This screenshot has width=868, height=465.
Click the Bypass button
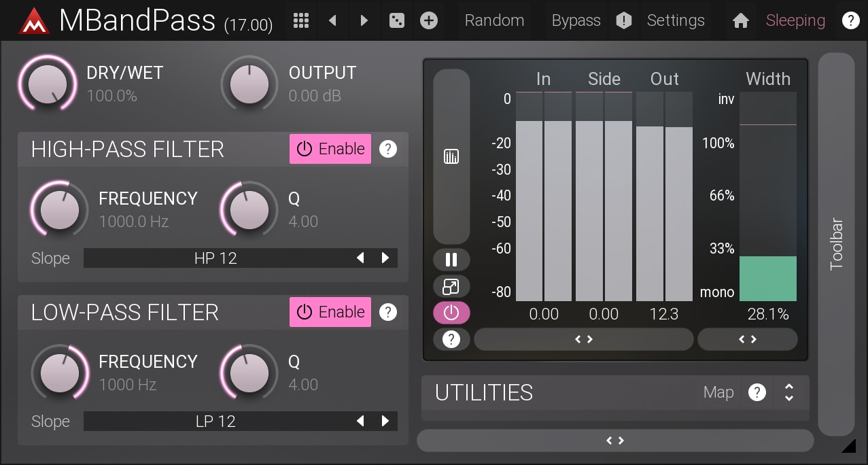point(576,20)
